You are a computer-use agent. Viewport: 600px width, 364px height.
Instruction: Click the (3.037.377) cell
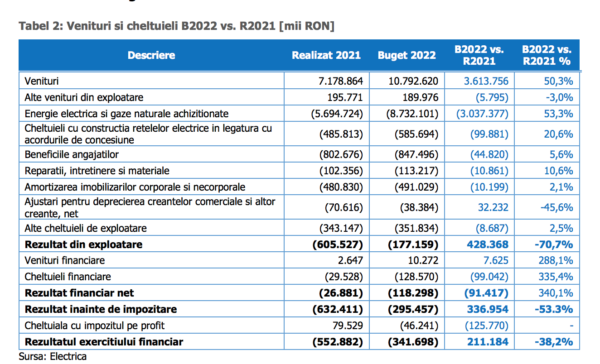483,114
